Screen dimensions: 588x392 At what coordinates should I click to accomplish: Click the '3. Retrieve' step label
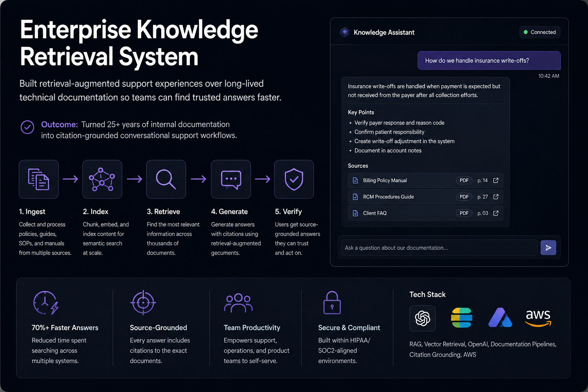163,212
